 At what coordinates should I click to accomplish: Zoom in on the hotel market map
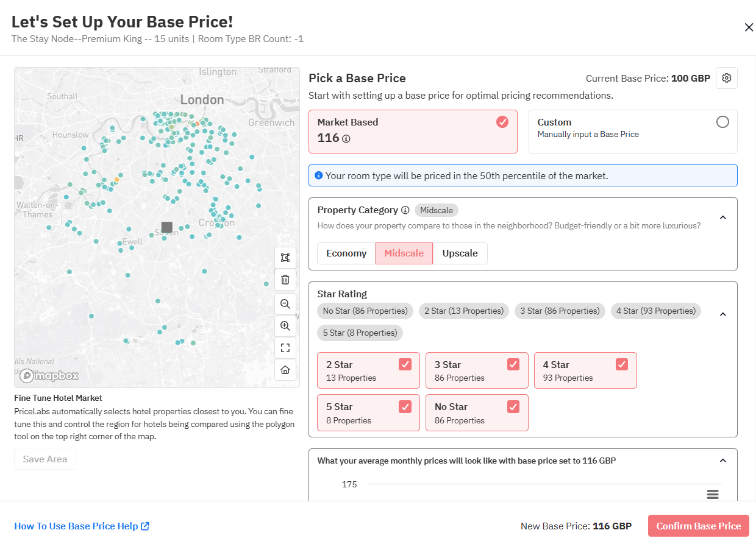click(285, 326)
